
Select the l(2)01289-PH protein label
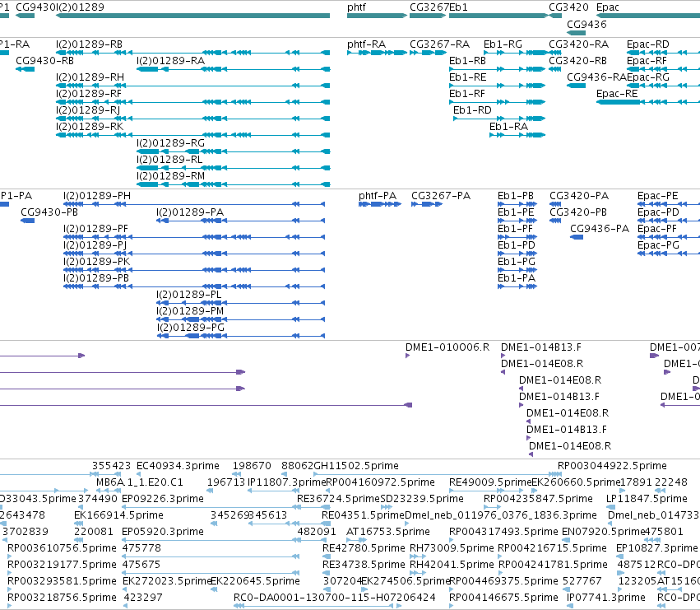(x=97, y=196)
